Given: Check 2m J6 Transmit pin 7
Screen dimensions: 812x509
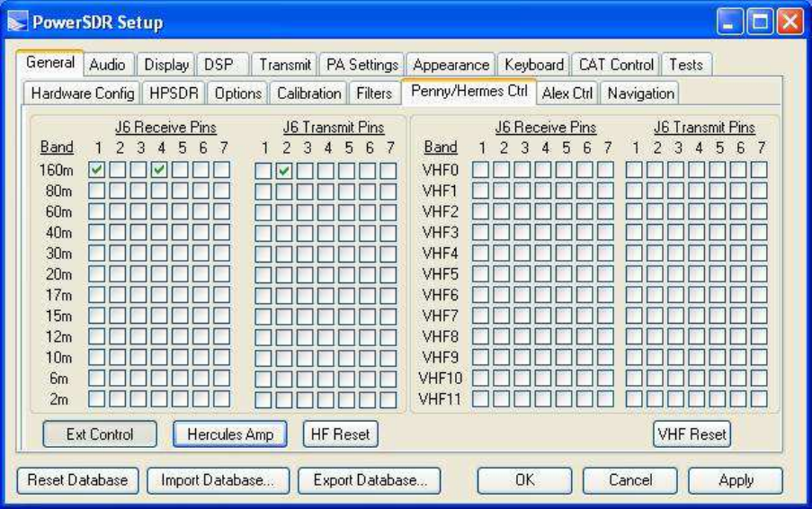Looking at the screenshot, I should 388,399.
